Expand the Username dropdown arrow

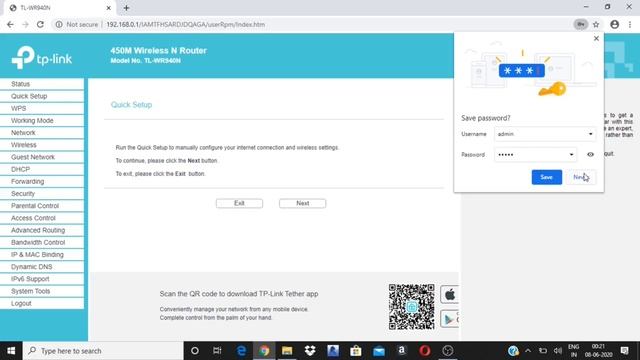click(590, 134)
